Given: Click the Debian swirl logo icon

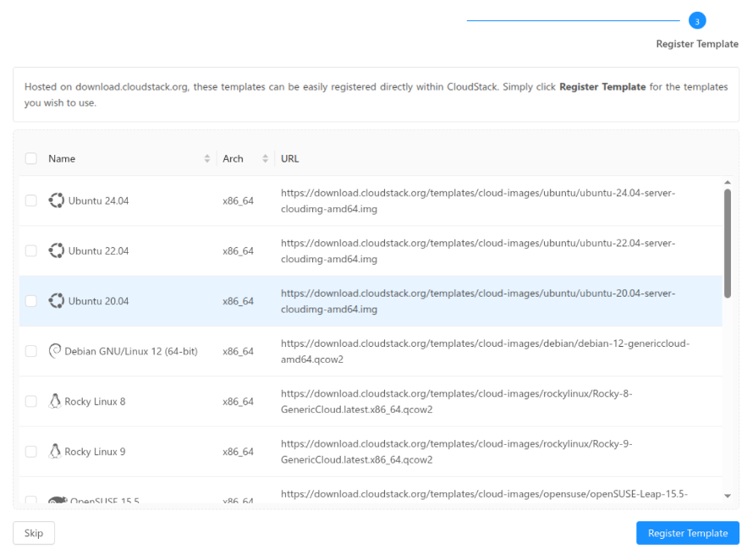Looking at the screenshot, I should pos(57,350).
